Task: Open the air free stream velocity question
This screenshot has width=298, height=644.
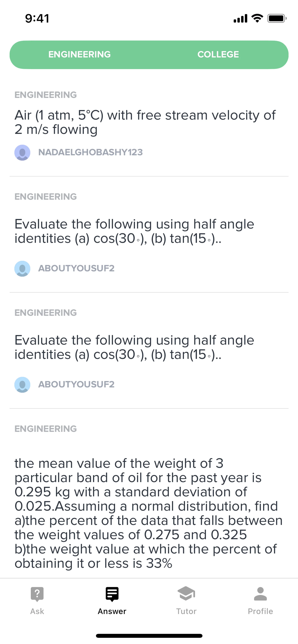Action: [x=145, y=122]
